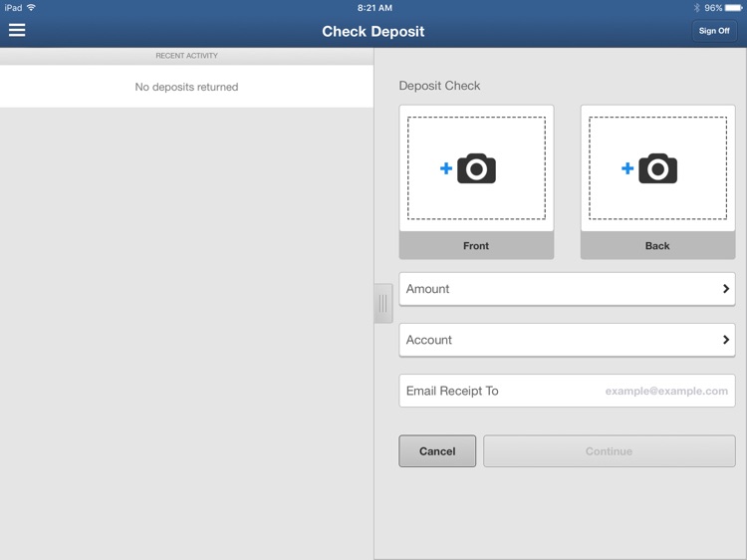Select the Front check label bar

[x=476, y=245]
